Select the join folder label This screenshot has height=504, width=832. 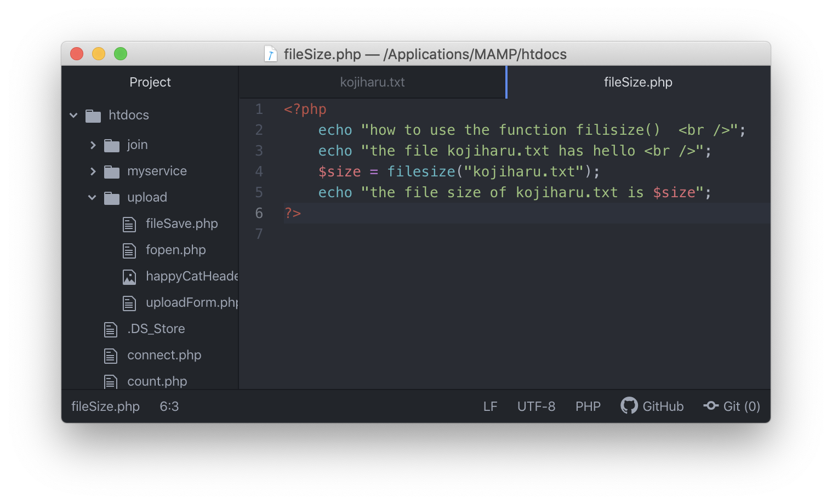[138, 145]
